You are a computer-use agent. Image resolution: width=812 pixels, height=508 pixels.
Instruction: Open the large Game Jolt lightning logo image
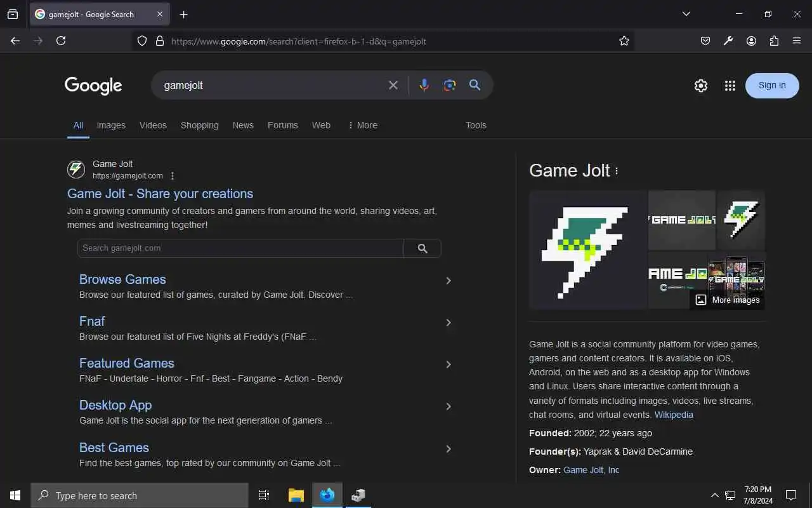587,250
